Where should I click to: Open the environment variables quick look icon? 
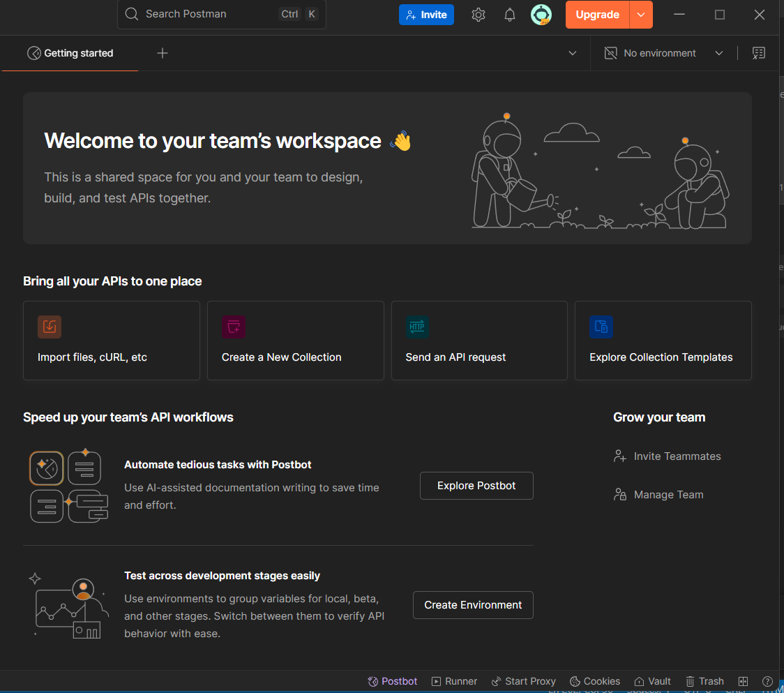click(x=758, y=53)
